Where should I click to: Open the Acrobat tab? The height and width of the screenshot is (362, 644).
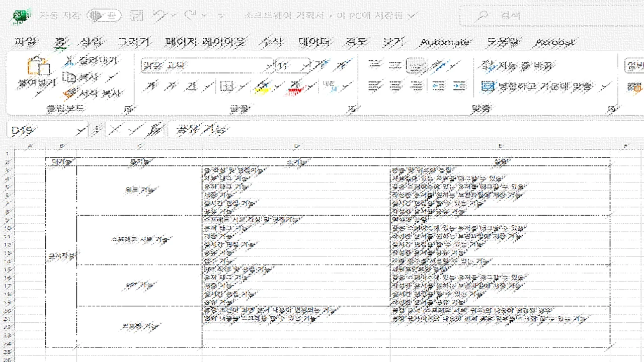[x=555, y=42]
